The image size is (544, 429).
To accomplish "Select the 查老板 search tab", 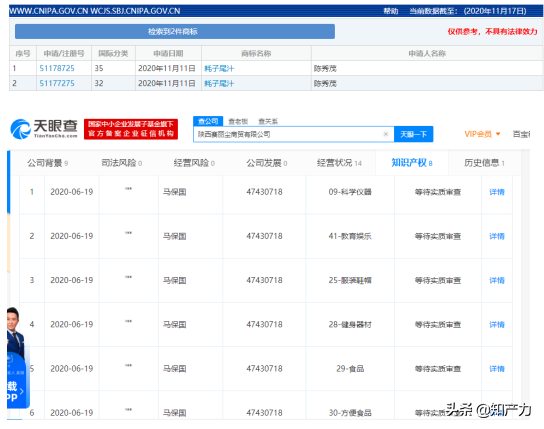I will (238, 121).
